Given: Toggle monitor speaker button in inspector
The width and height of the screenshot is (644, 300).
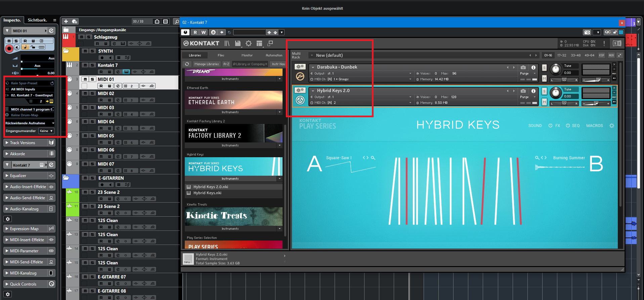Looking at the screenshot, I should pyautogui.click(x=16, y=47).
